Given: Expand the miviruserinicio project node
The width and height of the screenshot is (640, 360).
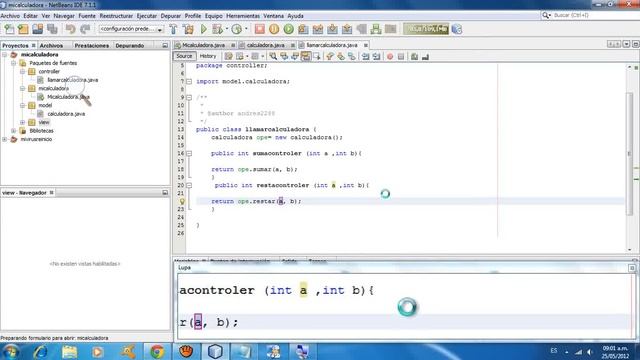Looking at the screenshot, I should [x=5, y=139].
